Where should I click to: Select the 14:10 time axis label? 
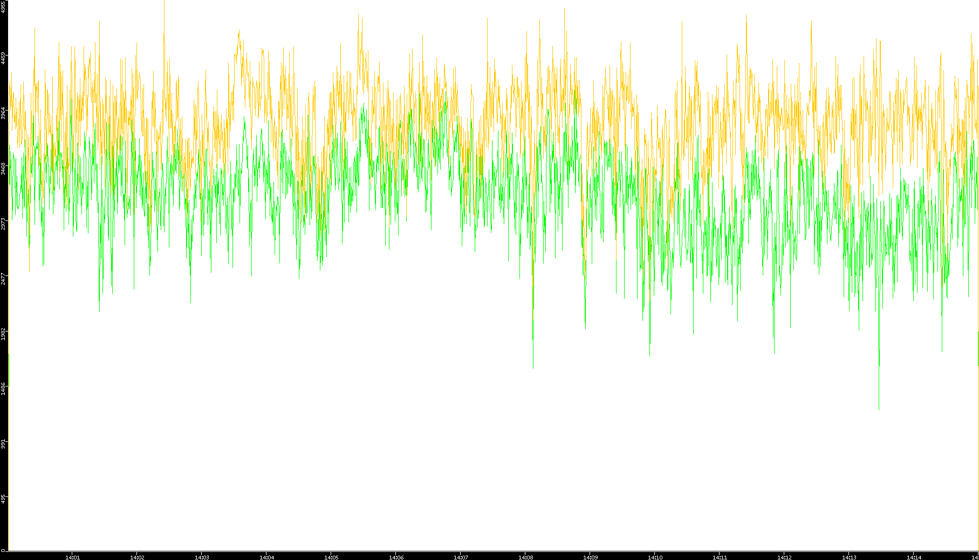click(x=655, y=557)
